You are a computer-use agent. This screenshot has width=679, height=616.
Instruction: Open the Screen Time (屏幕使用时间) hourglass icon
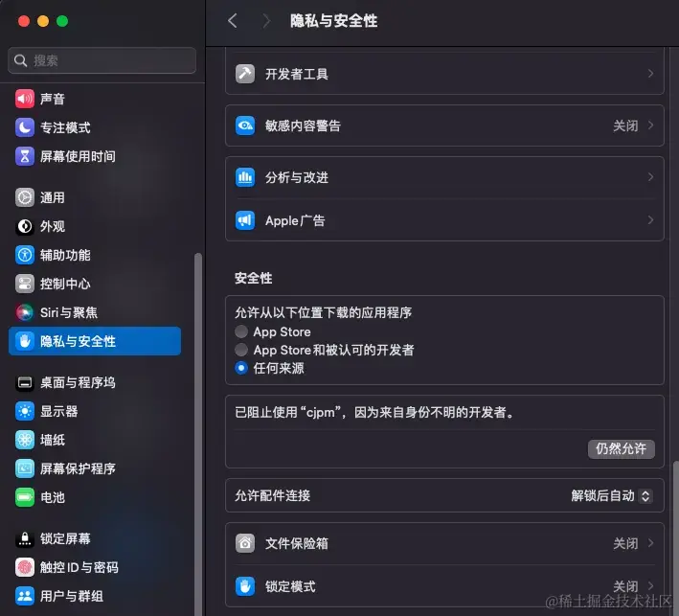[x=25, y=156]
